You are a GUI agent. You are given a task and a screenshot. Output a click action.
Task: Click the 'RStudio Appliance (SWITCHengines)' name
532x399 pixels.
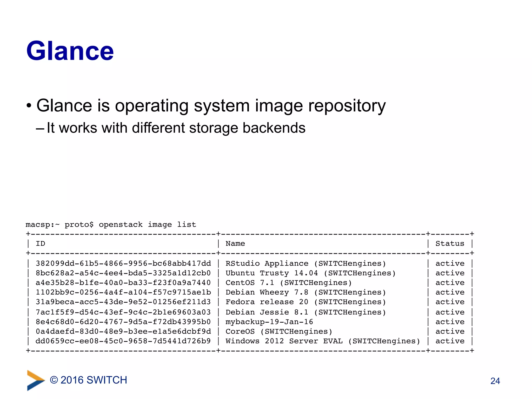(306, 264)
